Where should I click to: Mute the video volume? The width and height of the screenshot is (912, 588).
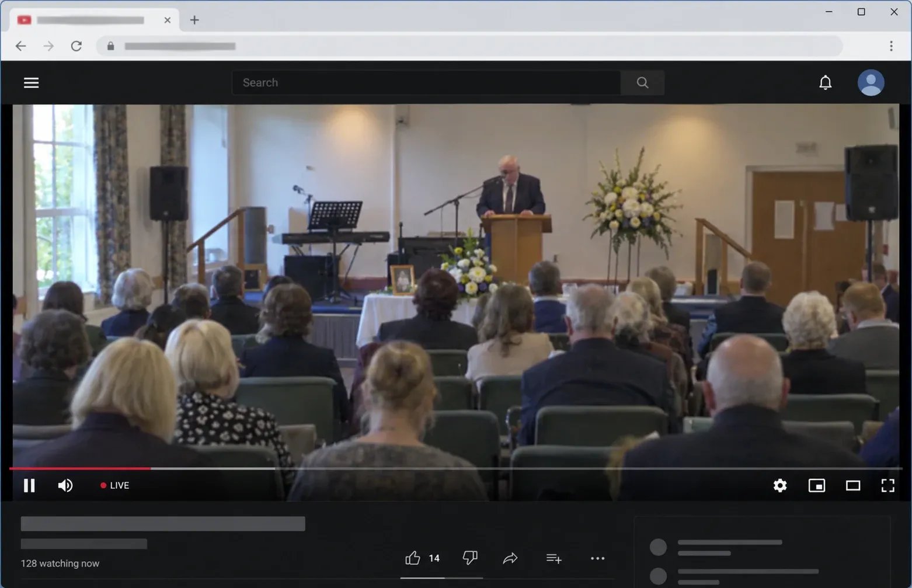65,485
